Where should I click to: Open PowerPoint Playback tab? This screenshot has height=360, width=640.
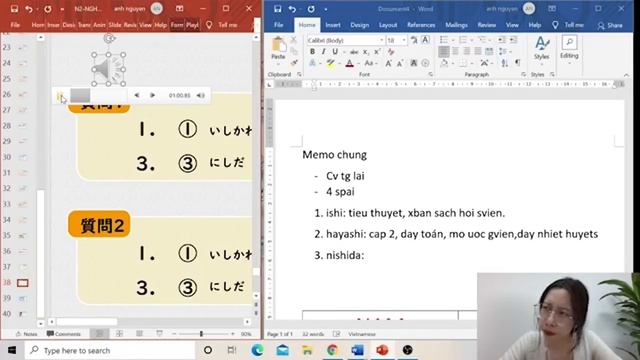[x=192, y=25]
